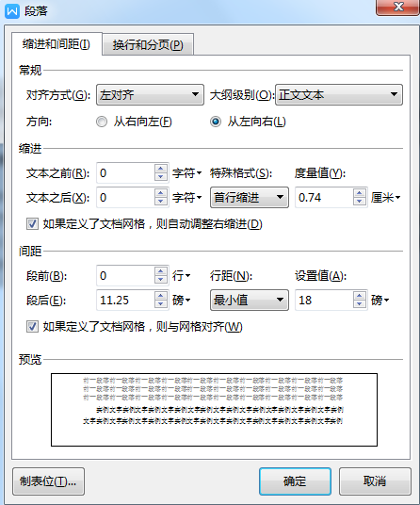Increase the 段后 spacing with up arrow
Screen dimensions: 420x505
(x=161, y=296)
